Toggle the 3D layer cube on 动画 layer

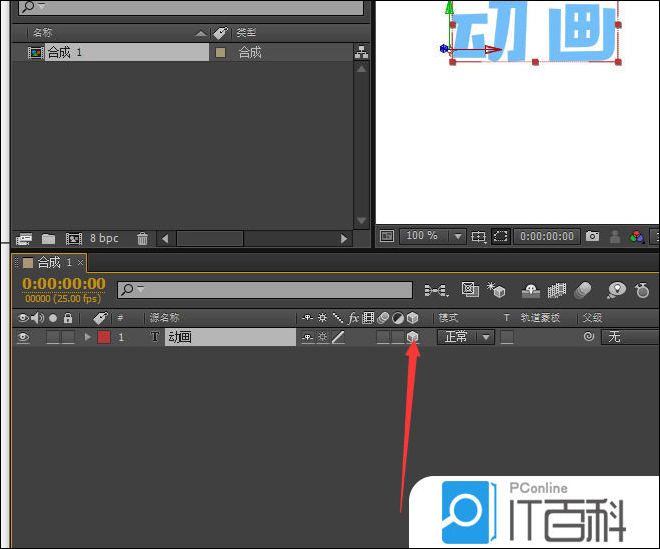point(412,336)
